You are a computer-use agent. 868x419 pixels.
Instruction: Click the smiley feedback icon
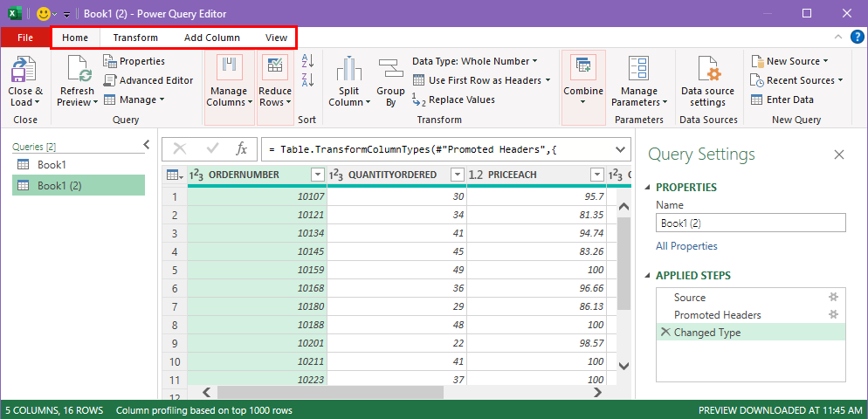(44, 14)
